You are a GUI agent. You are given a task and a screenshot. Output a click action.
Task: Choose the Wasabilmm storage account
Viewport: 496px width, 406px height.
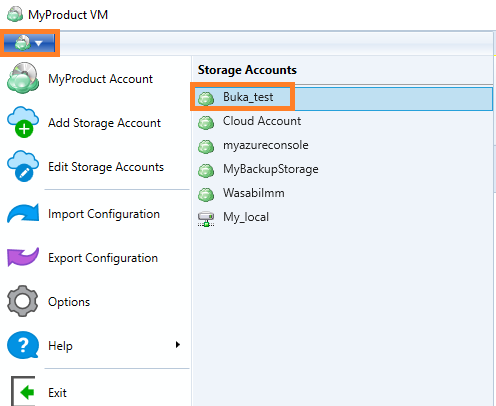click(343, 194)
